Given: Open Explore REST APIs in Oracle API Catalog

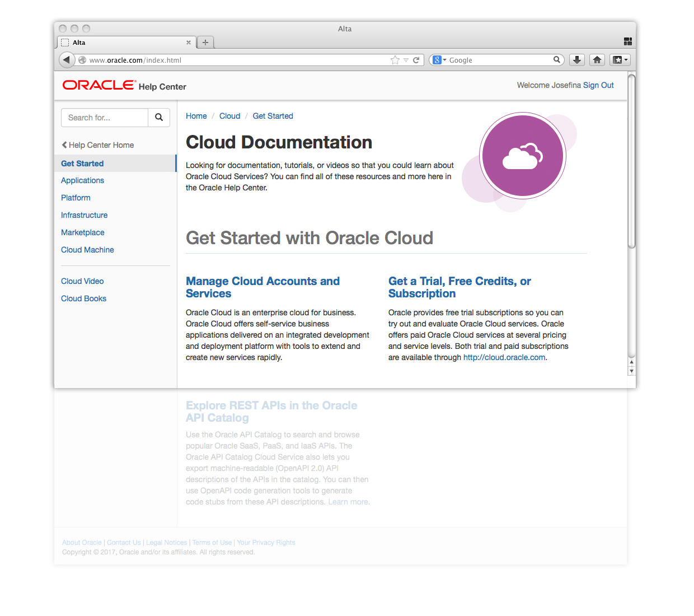Looking at the screenshot, I should tap(271, 412).
